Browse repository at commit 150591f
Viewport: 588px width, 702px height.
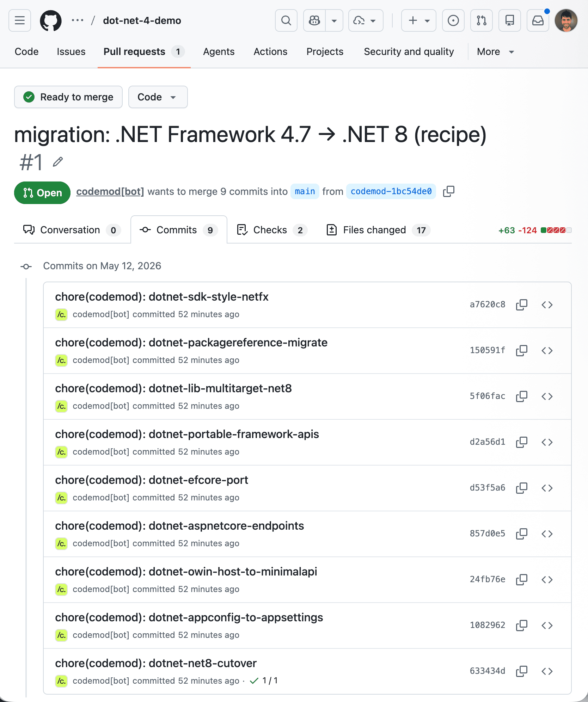[x=547, y=351]
